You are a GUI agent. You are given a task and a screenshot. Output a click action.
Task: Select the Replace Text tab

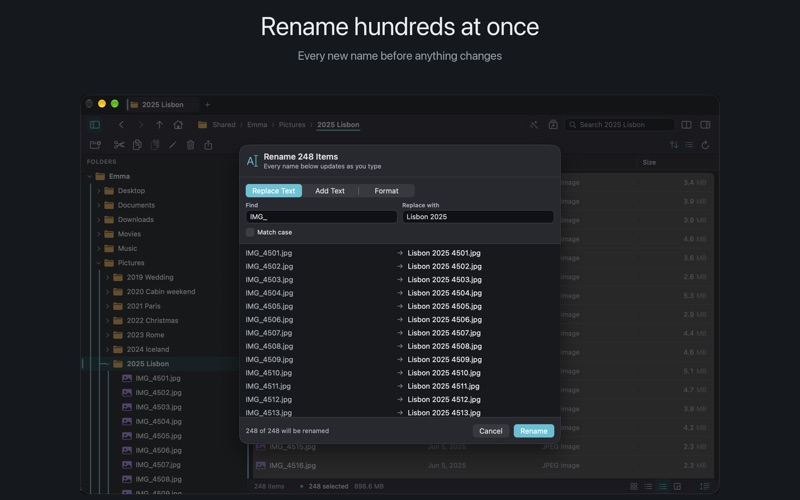273,191
